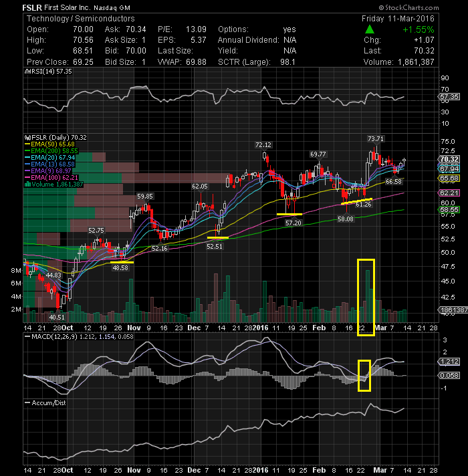Image resolution: width=468 pixels, height=476 pixels.
Task: Click the EPS value 5.37
Action: click(x=199, y=40)
